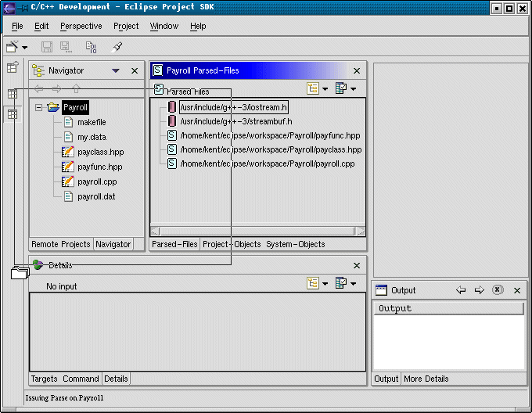Click the Open Perspective icon in the left bar
The image size is (532, 413).
point(13,68)
